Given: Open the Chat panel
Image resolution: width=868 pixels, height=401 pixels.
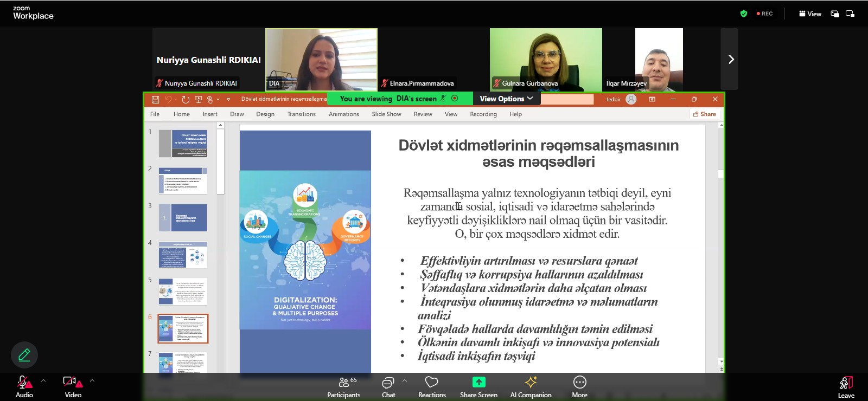Looking at the screenshot, I should [x=388, y=387].
